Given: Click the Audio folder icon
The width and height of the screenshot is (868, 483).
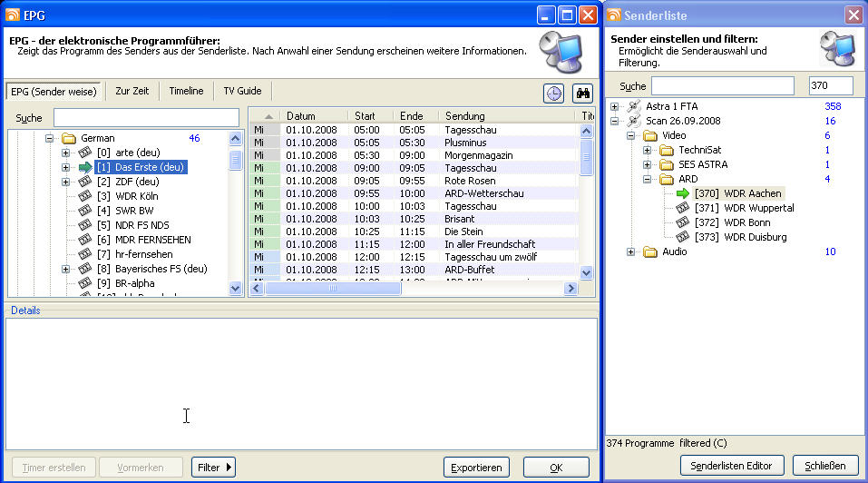Looking at the screenshot, I should (x=649, y=251).
